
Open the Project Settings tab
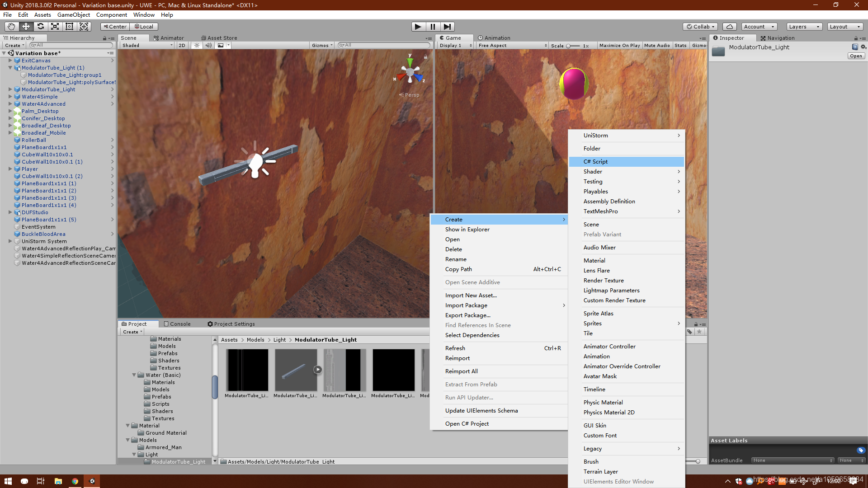click(231, 324)
